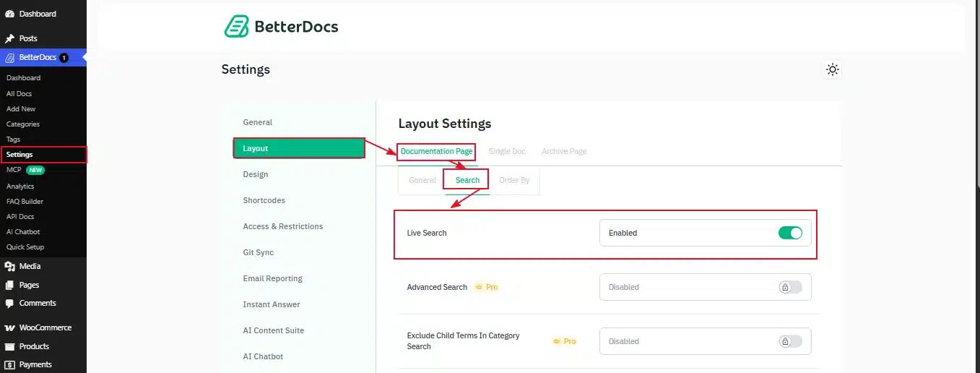The width and height of the screenshot is (980, 373).
Task: Click the Disabled status text for Advanced Search
Action: [624, 287]
